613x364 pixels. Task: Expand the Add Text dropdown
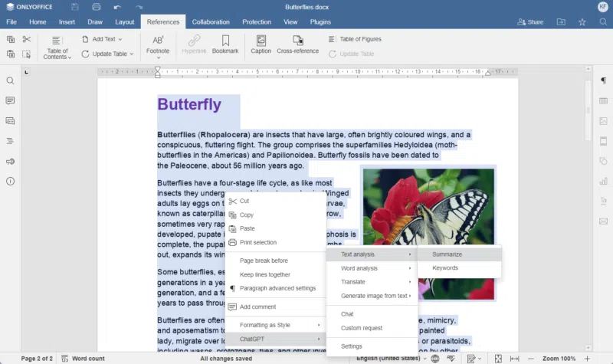[x=103, y=39]
